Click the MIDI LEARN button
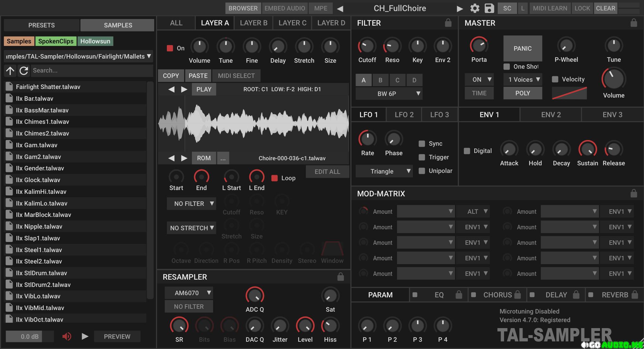644x349 pixels. click(x=550, y=8)
